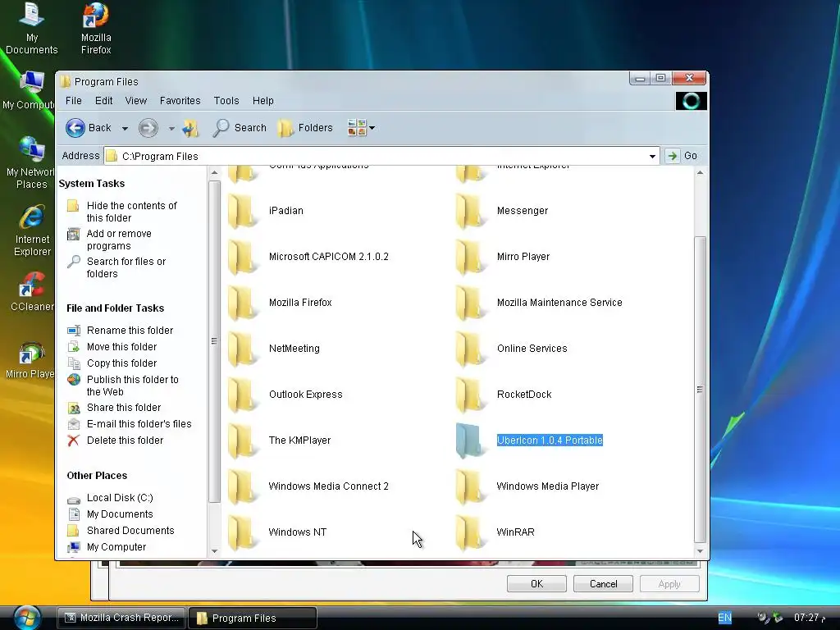Image resolution: width=840 pixels, height=630 pixels.
Task: Go up one folder level icon
Action: [x=190, y=128]
